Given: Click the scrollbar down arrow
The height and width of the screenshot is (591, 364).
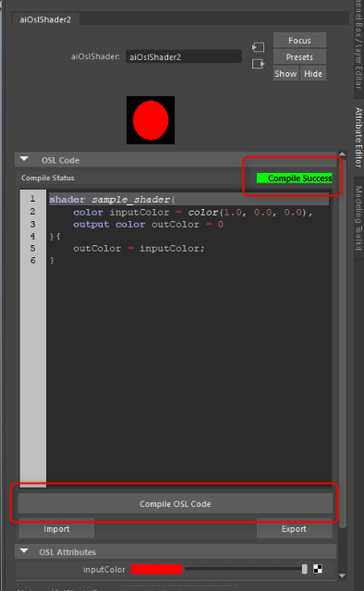Looking at the screenshot, I should pyautogui.click(x=342, y=575).
